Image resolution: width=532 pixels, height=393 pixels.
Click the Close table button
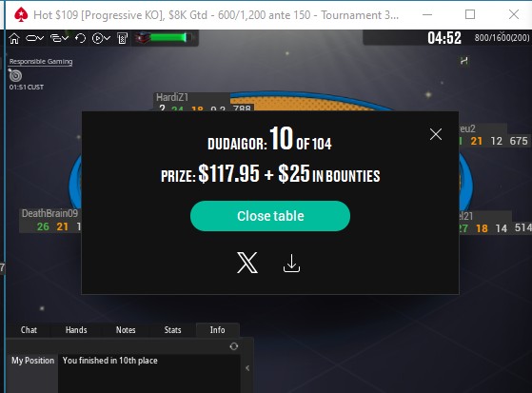coord(270,216)
